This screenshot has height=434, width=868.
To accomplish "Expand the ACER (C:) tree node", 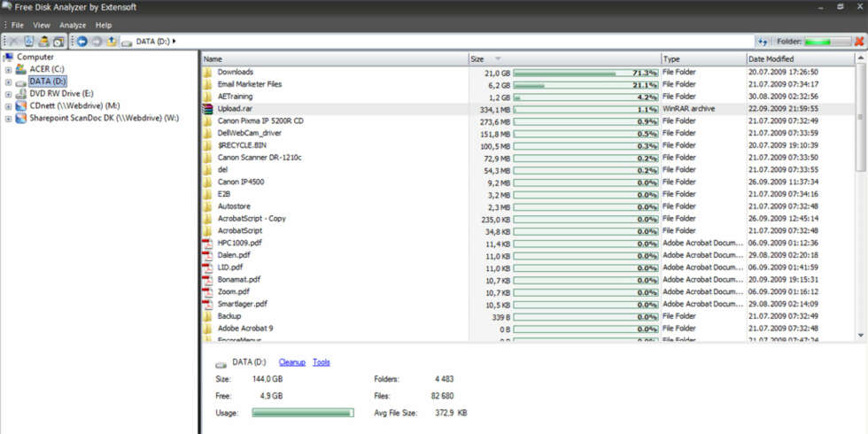I will [8, 69].
